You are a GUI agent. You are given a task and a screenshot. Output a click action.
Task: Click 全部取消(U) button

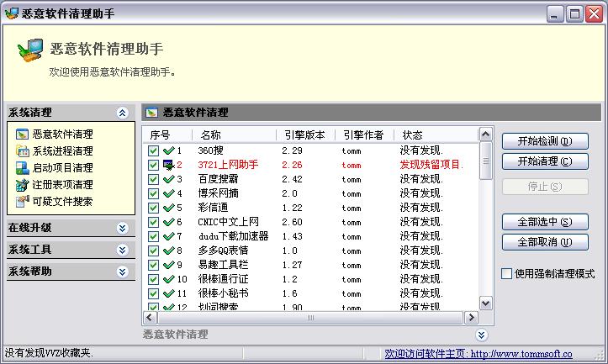[x=545, y=242]
